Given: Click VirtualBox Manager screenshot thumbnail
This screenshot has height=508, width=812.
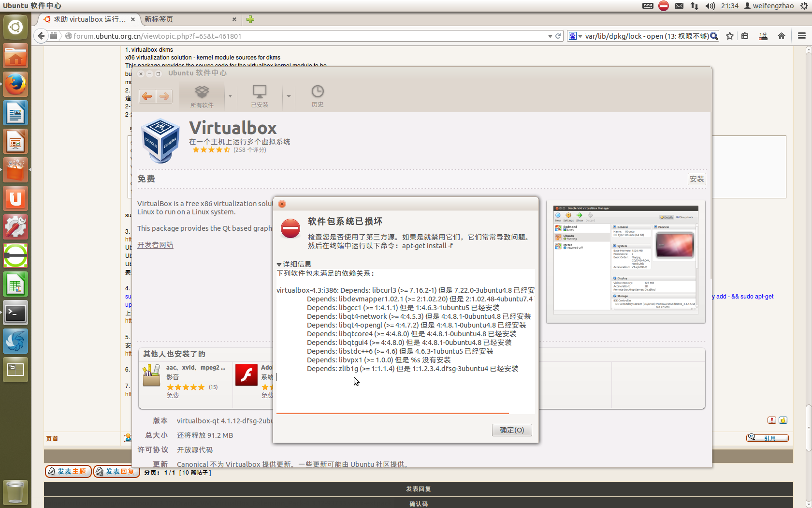Looking at the screenshot, I should pyautogui.click(x=625, y=260).
